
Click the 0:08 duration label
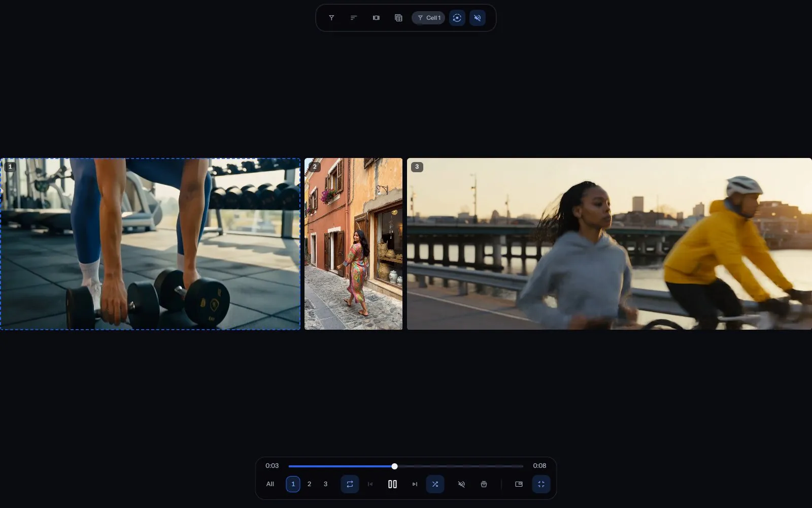(x=539, y=466)
